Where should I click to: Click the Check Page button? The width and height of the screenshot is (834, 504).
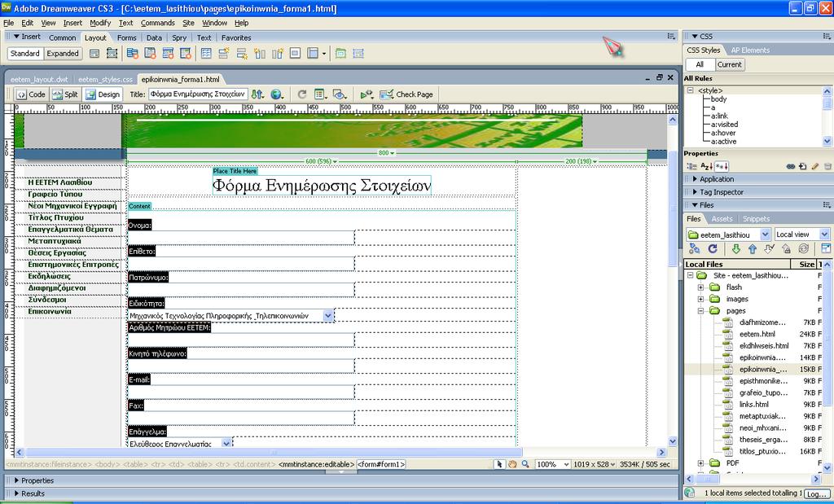click(408, 94)
